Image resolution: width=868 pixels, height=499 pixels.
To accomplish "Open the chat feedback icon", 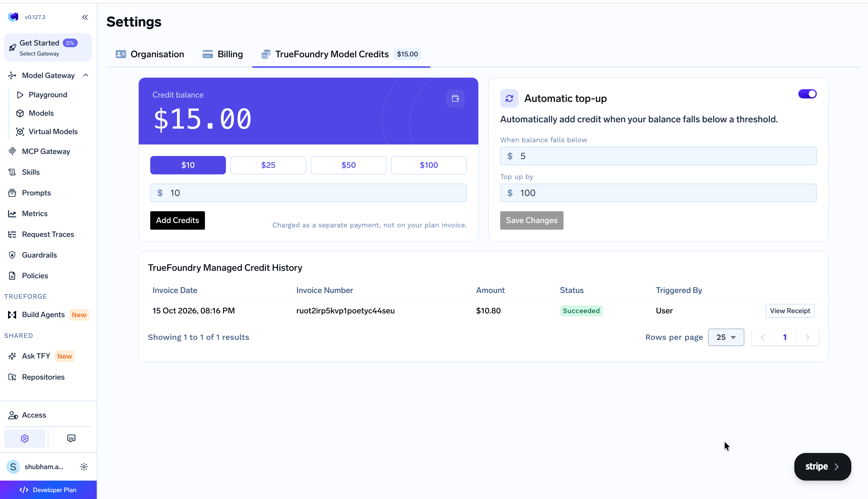I will (71, 438).
